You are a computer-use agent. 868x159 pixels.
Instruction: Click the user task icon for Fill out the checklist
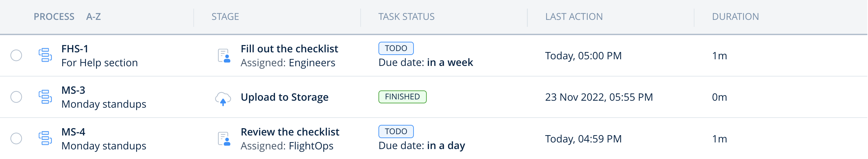point(224,56)
